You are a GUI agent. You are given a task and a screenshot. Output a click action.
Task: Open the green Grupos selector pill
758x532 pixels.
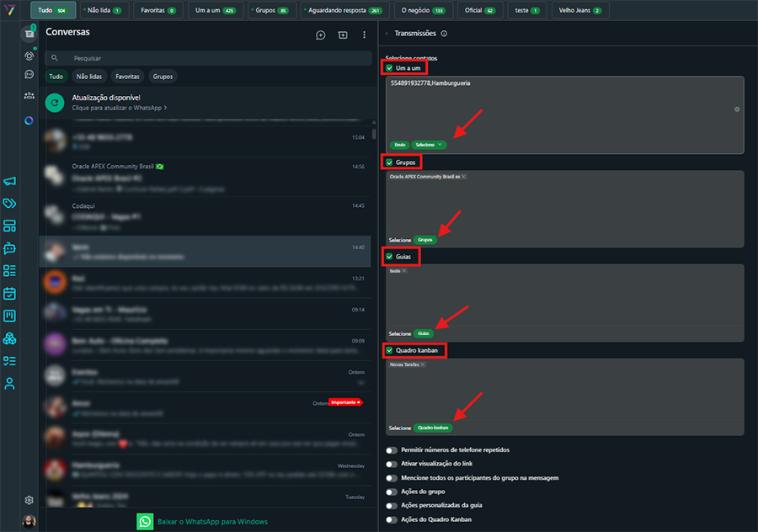pos(425,240)
